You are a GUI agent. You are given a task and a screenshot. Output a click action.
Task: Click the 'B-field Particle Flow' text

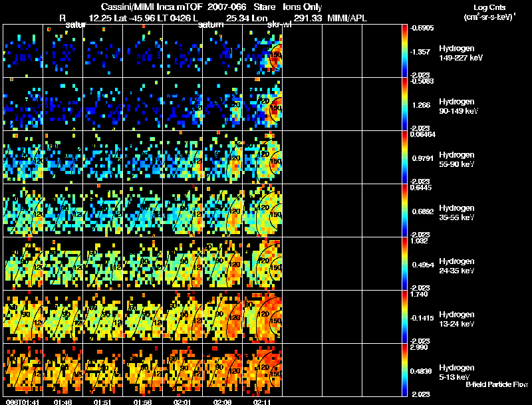[497, 384]
